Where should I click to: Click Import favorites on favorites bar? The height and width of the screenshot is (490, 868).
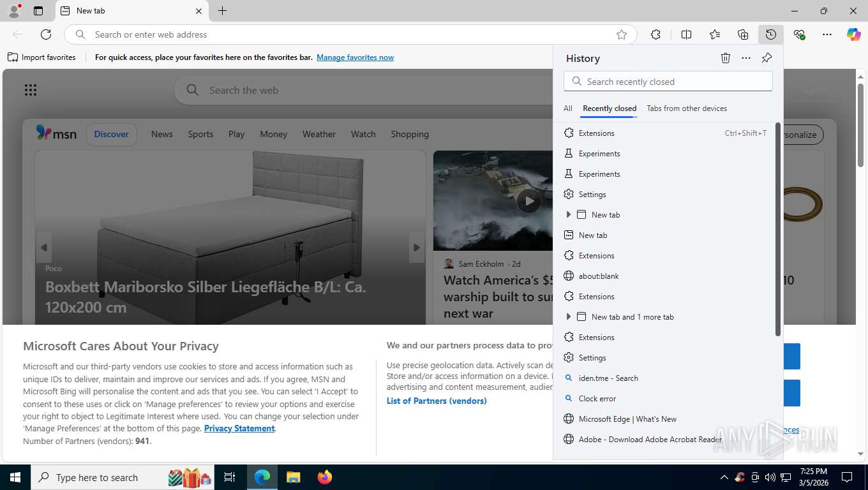[x=41, y=57]
